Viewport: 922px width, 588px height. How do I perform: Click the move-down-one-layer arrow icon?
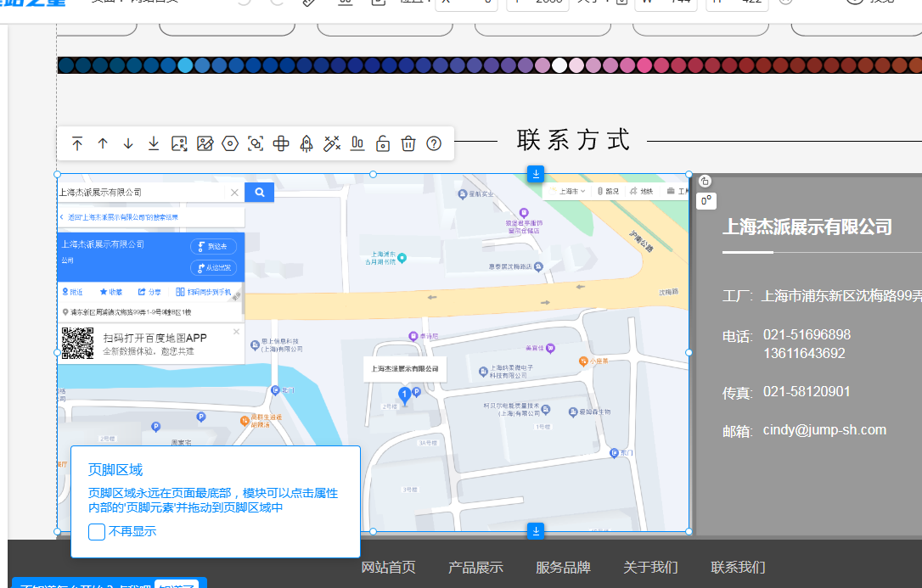coord(128,144)
